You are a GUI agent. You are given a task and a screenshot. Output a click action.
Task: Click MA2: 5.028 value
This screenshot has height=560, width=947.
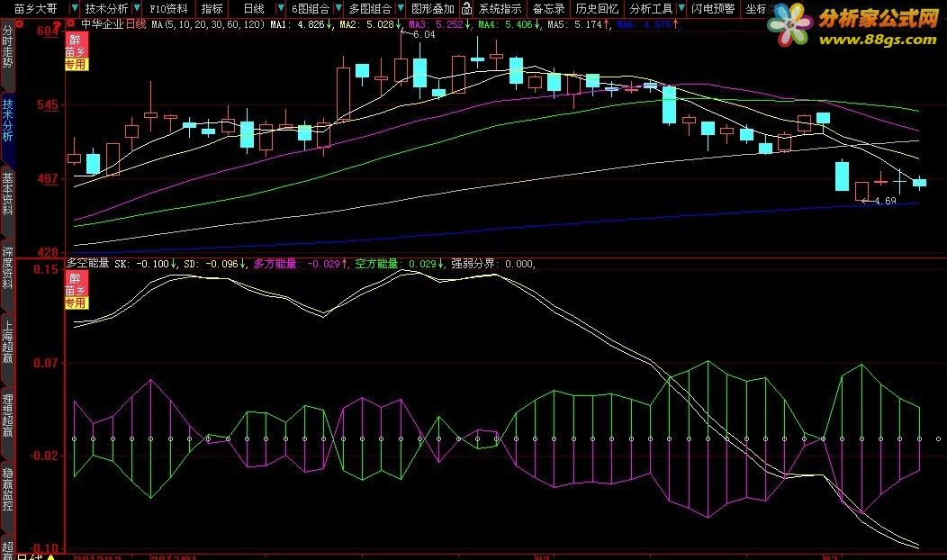[370, 25]
